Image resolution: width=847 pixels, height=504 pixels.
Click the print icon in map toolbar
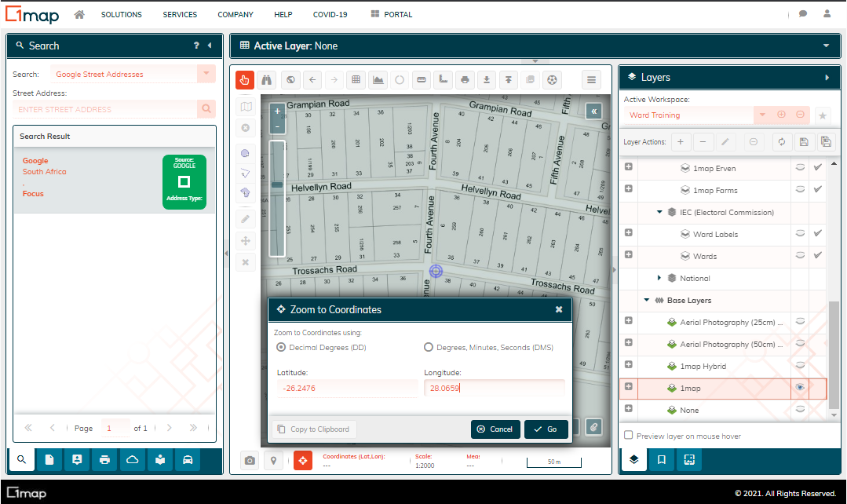tap(465, 80)
